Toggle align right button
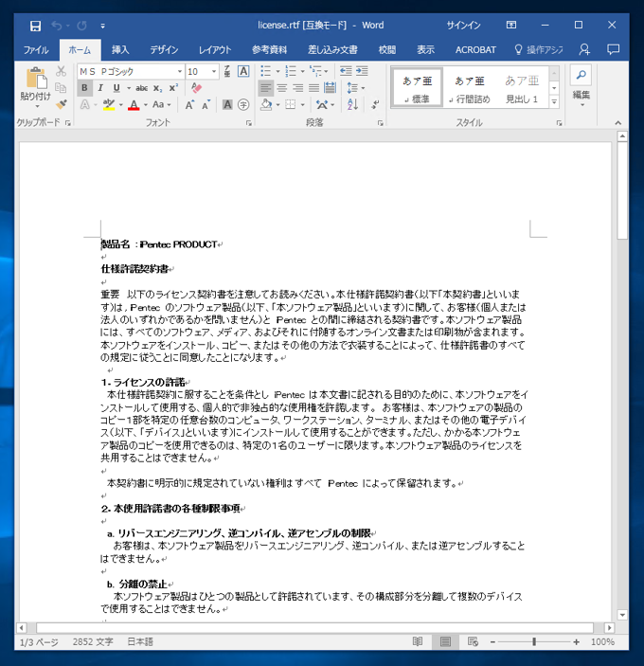The height and width of the screenshot is (666, 644). click(298, 88)
